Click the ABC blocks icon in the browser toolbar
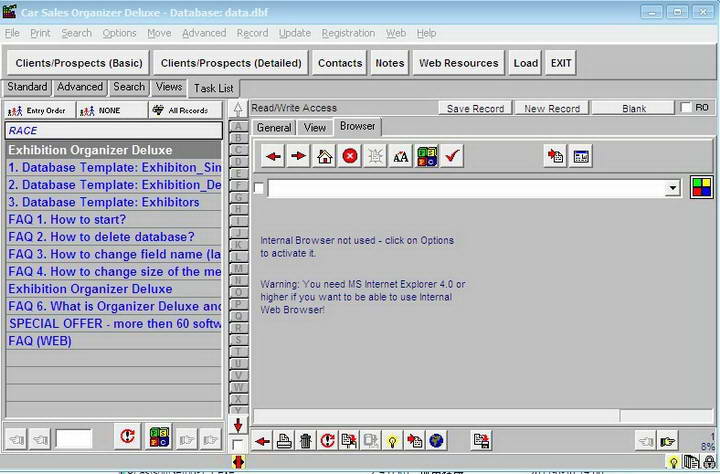The image size is (720, 474). click(x=427, y=157)
